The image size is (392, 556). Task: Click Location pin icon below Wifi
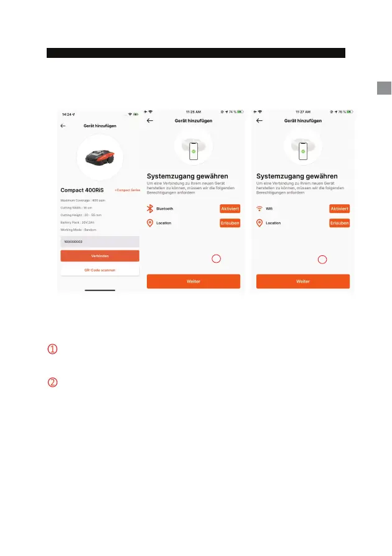pos(259,223)
